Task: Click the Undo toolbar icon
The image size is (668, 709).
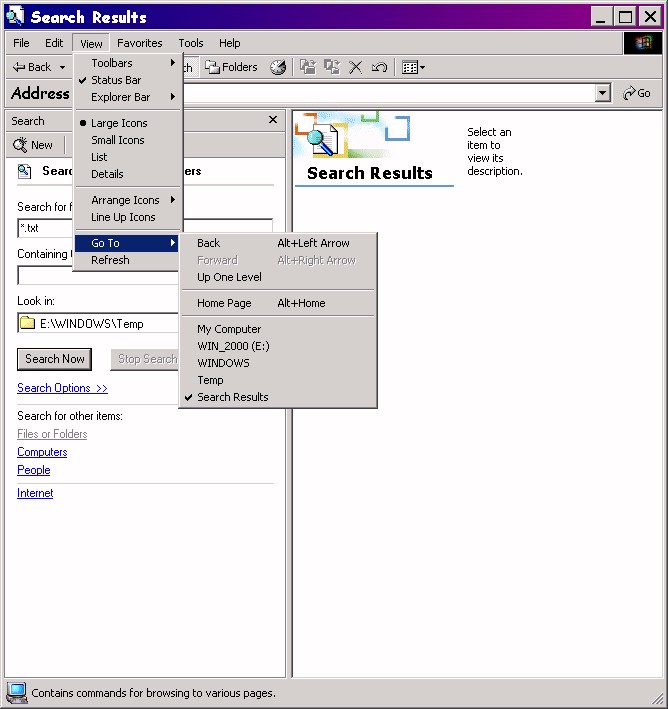Action: 379,67
